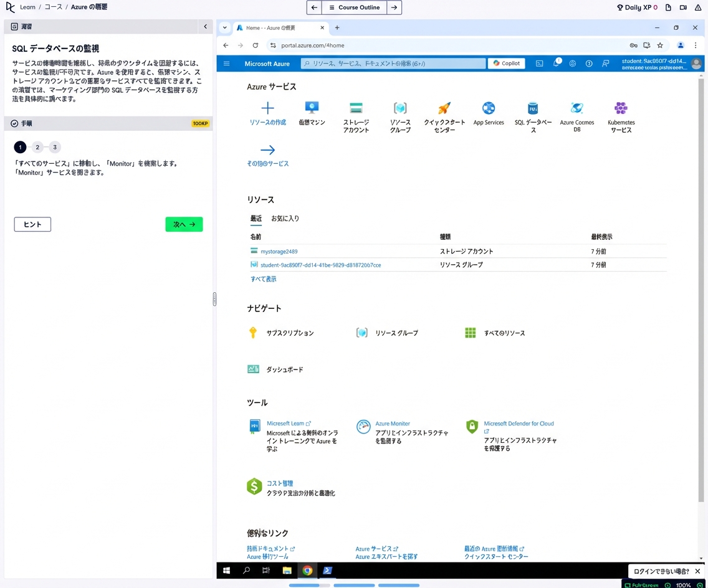The image size is (708, 588).
Task: Open the App Services icon
Action: (489, 108)
